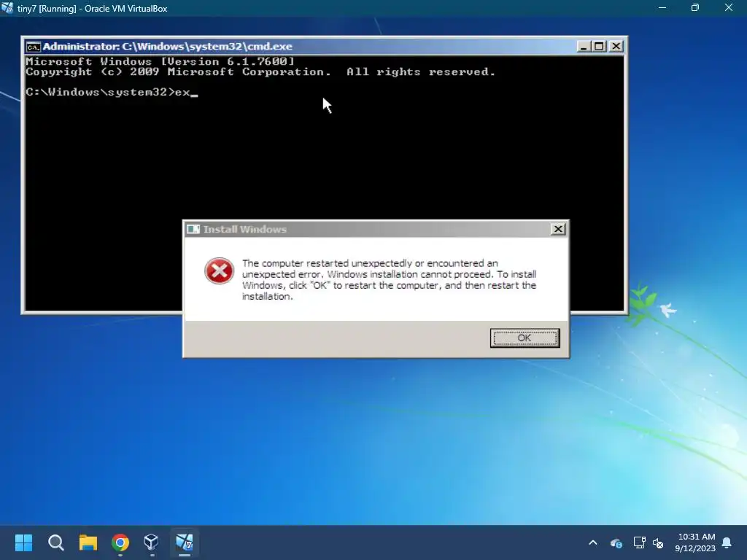The height and width of the screenshot is (560, 747).
Task: Click the muted volume tray icon
Action: (x=658, y=542)
